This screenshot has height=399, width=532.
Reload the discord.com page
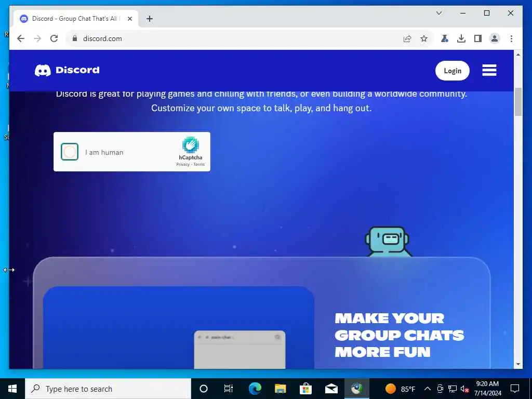click(54, 38)
